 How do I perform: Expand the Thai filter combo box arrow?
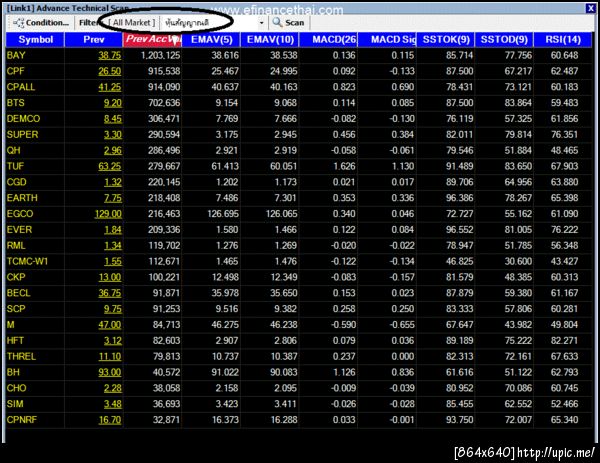(262, 23)
